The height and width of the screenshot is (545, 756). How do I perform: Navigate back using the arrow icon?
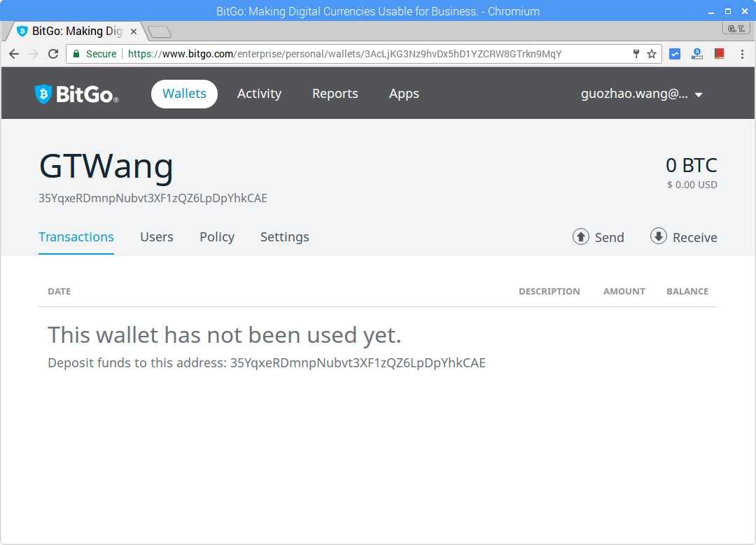click(14, 53)
